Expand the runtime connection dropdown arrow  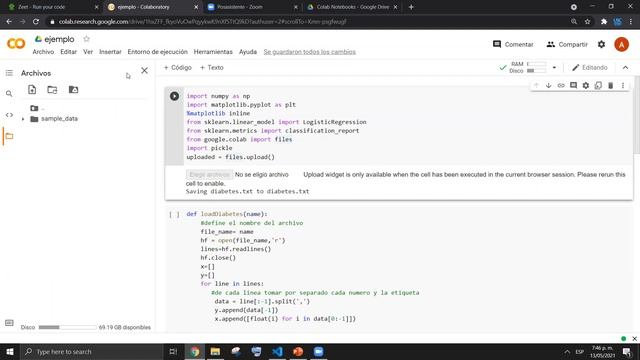[x=554, y=67]
